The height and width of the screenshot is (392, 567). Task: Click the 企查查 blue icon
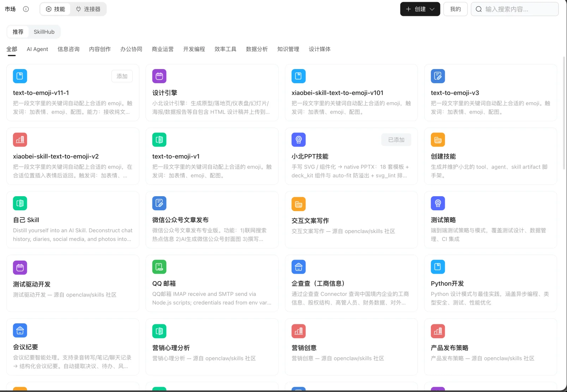coord(298,267)
